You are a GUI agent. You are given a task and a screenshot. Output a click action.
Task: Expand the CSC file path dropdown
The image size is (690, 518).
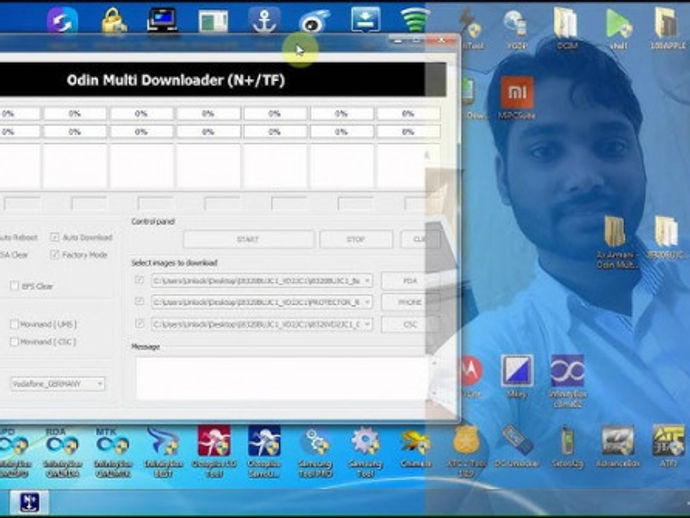tap(367, 325)
